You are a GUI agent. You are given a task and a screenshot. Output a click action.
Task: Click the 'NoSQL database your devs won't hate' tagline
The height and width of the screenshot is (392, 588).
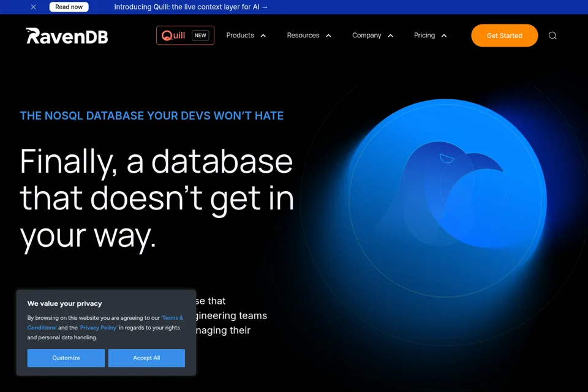(x=151, y=116)
